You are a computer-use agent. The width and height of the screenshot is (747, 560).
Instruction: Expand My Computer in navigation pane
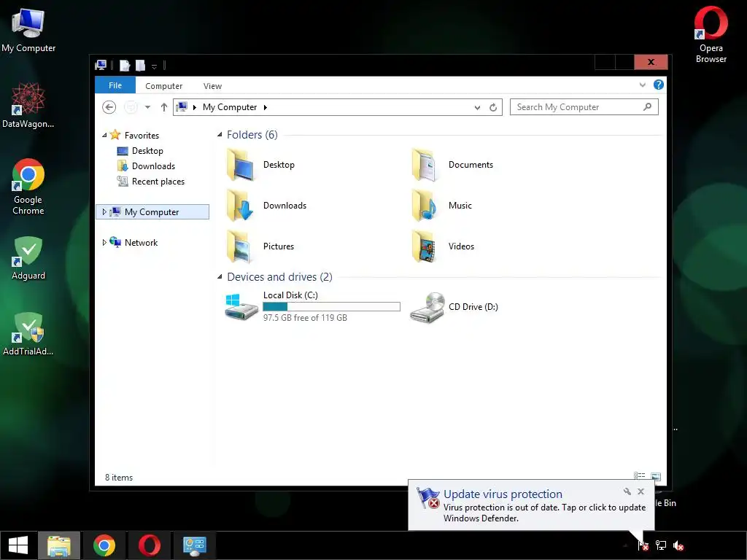104,212
